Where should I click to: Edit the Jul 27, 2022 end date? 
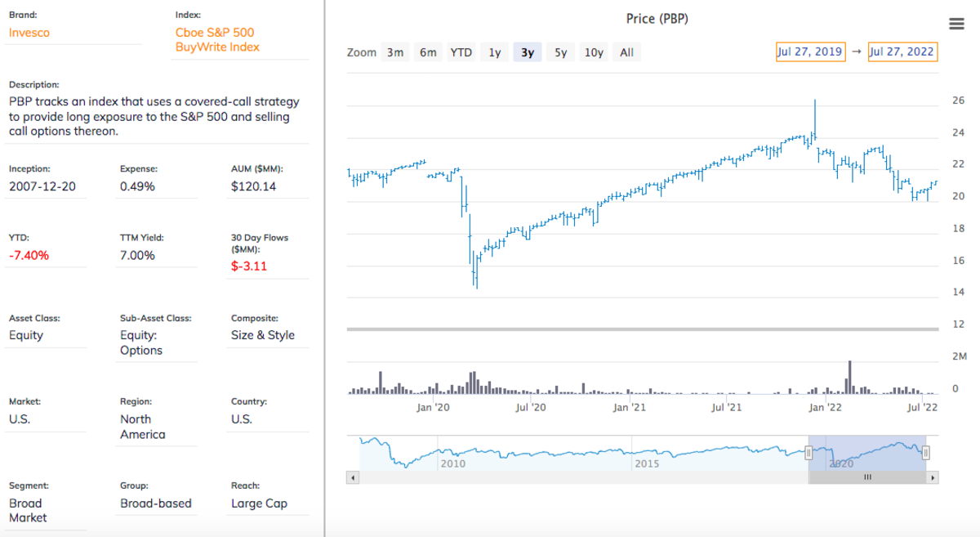click(x=902, y=51)
